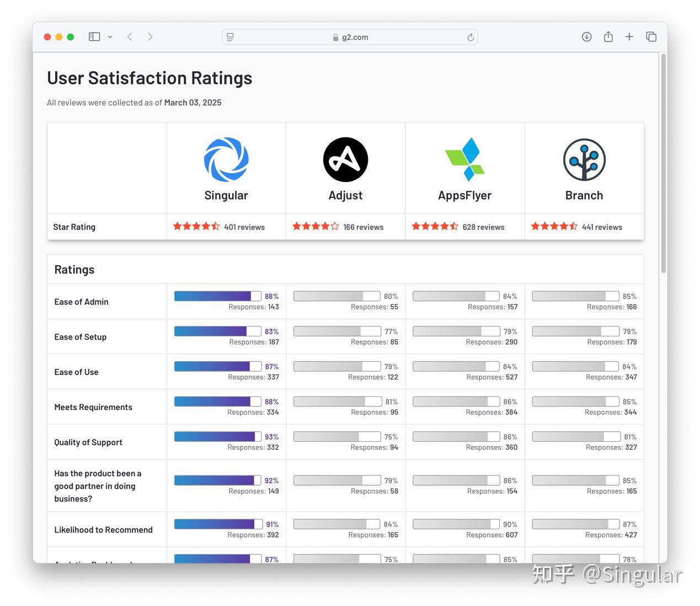Image resolution: width=700 pixels, height=606 pixels.
Task: Click the Ratings section heading
Action: point(74,270)
